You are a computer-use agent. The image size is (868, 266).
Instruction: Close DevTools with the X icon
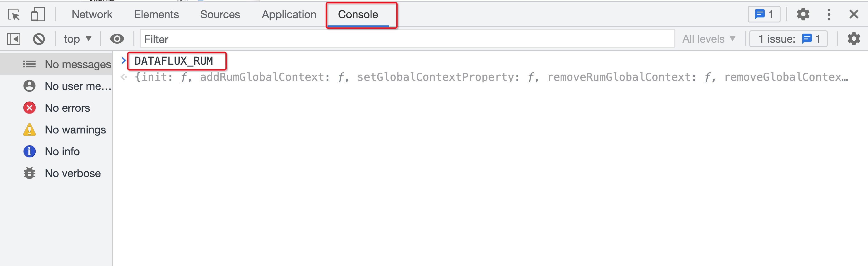pos(854,15)
